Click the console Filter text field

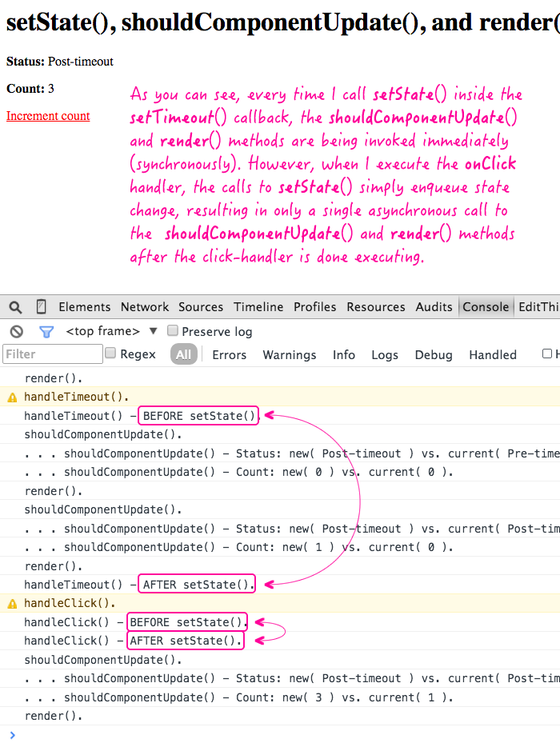(x=53, y=354)
